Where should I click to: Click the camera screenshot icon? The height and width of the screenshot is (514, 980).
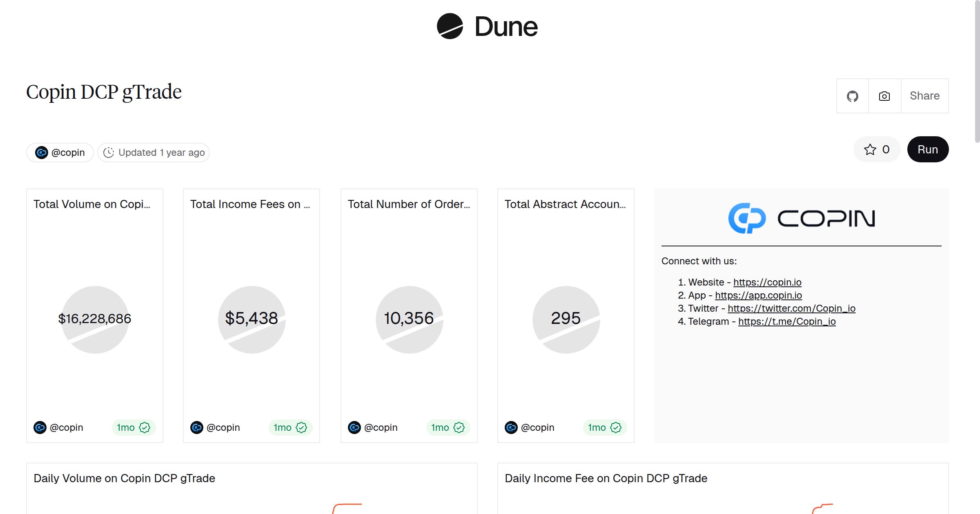(884, 96)
